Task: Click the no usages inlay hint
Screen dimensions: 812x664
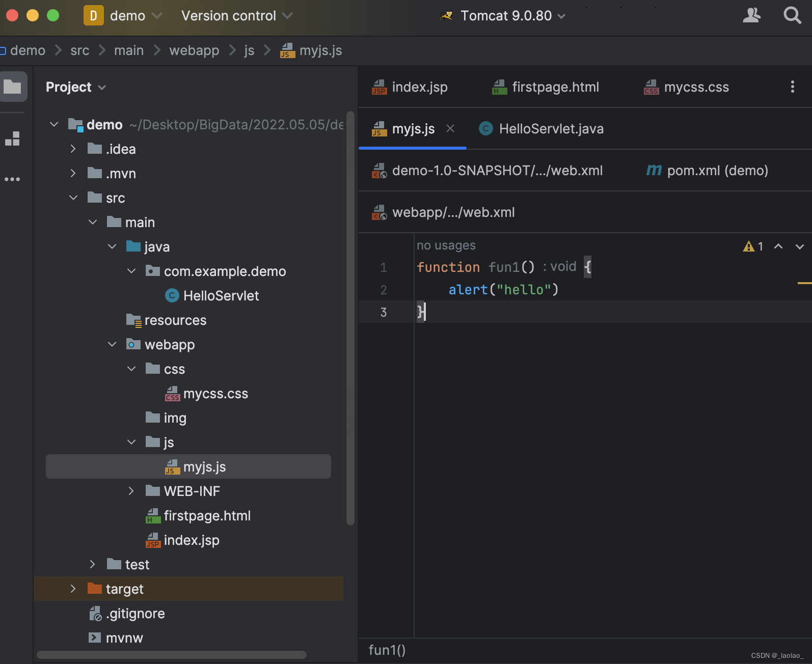Action: 446,245
